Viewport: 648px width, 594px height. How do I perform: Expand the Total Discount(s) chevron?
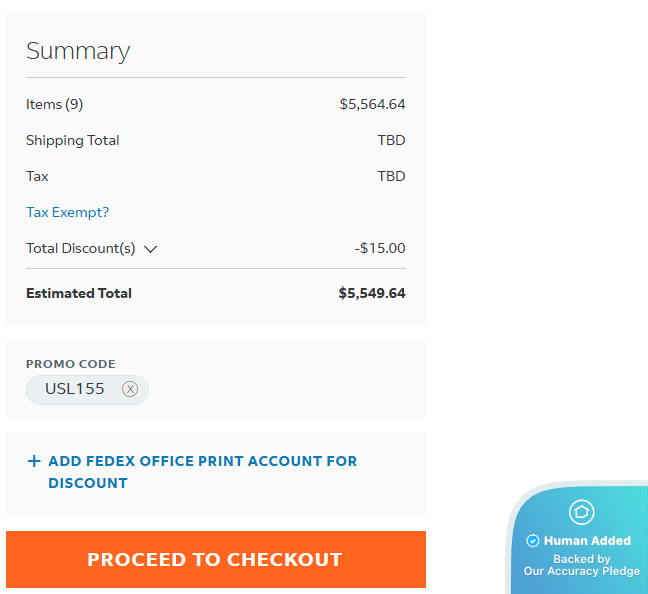[x=151, y=249]
